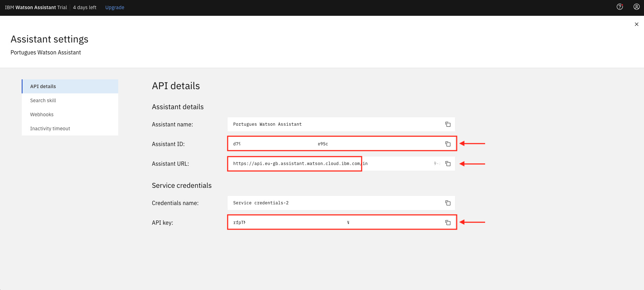Image resolution: width=644 pixels, height=290 pixels.
Task: Open the Inactivity timeout section
Action: click(x=70, y=128)
